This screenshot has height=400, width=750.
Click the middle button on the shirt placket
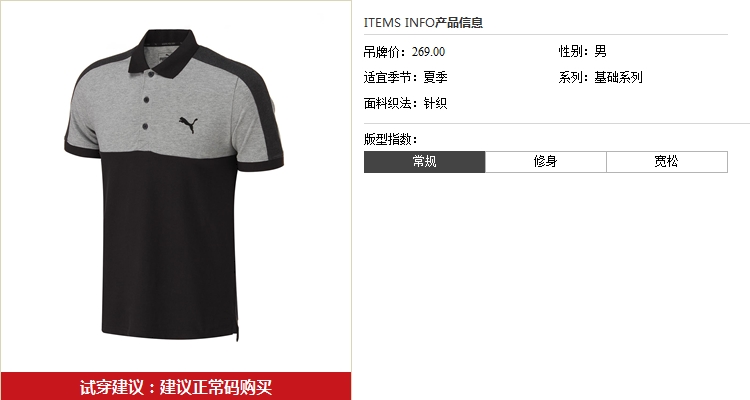[x=146, y=100]
